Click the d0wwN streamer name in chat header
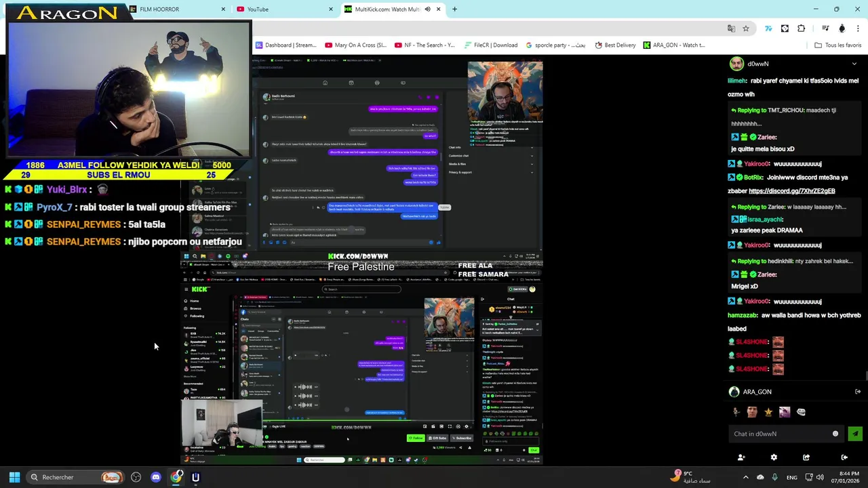This screenshot has width=868, height=488. [x=757, y=64]
